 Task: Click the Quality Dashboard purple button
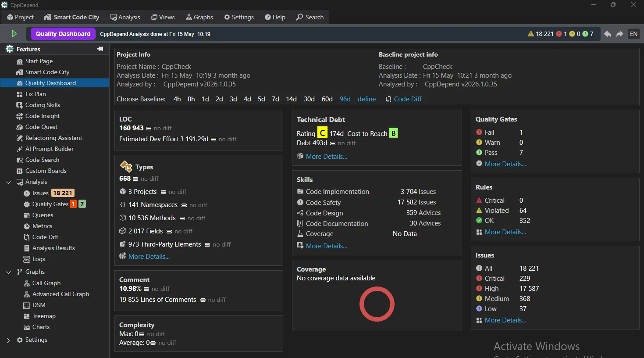[63, 34]
